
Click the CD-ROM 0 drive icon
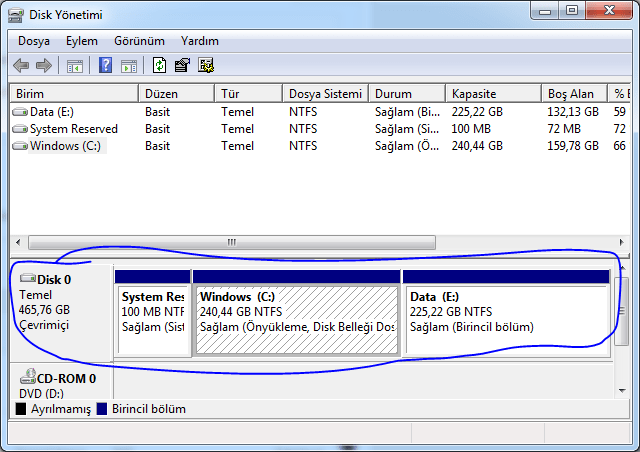28,376
